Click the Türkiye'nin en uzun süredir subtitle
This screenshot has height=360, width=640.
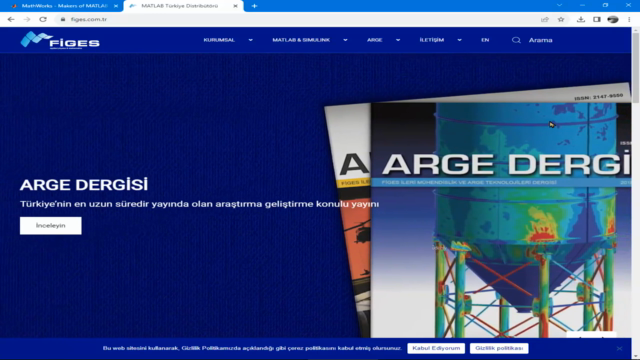(x=199, y=204)
